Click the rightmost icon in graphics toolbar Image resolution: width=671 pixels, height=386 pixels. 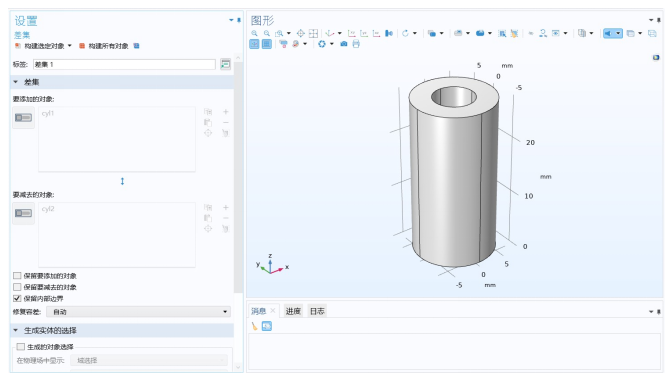click(652, 33)
